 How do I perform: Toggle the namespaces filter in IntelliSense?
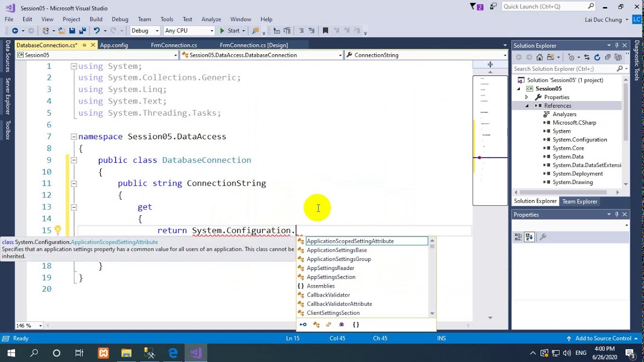pyautogui.click(x=356, y=325)
